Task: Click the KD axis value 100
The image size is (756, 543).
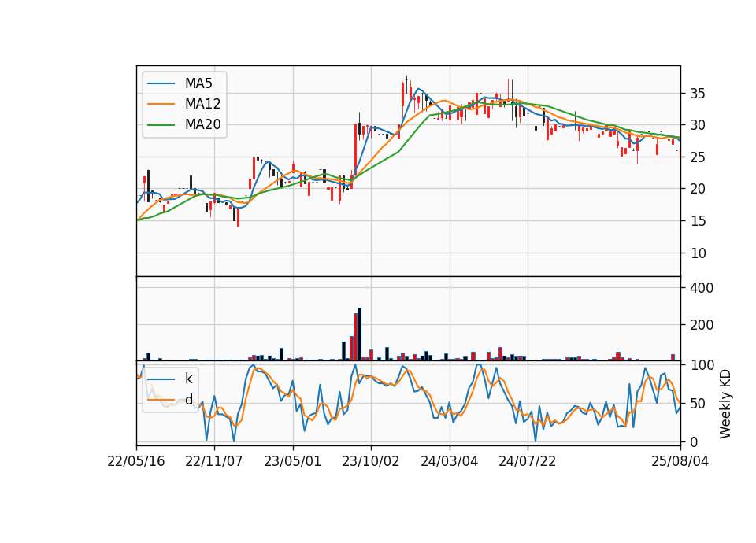Action: click(x=702, y=365)
